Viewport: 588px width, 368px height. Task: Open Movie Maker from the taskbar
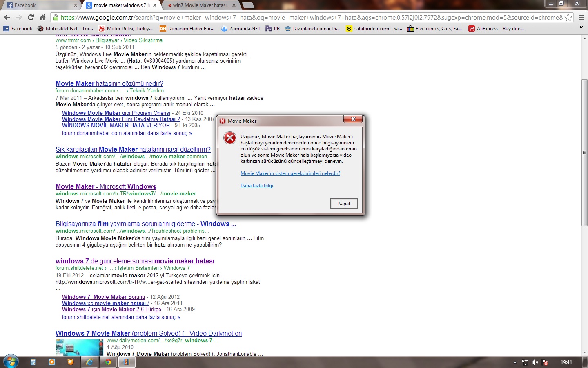pyautogui.click(x=127, y=362)
